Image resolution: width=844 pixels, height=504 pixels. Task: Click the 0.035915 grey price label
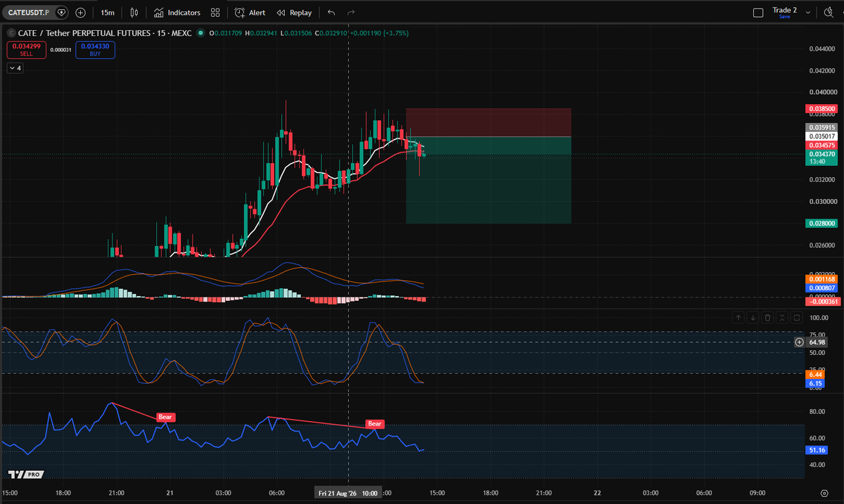pos(821,127)
